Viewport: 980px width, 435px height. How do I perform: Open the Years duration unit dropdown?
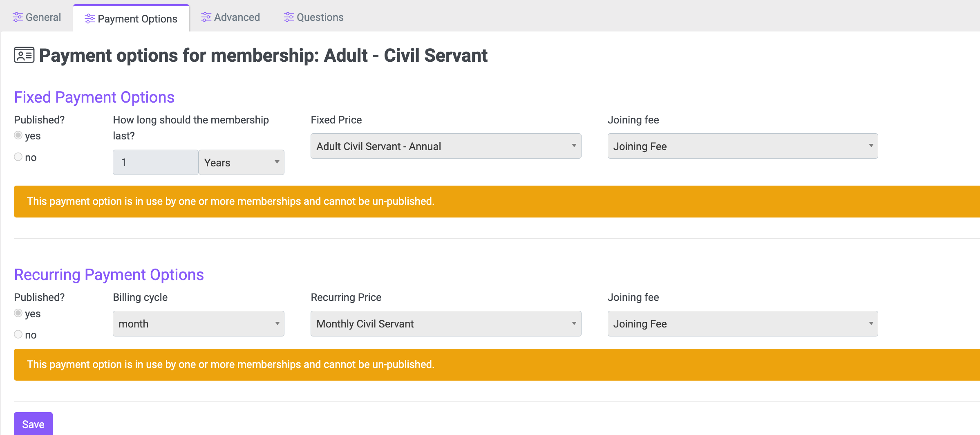pyautogui.click(x=242, y=162)
